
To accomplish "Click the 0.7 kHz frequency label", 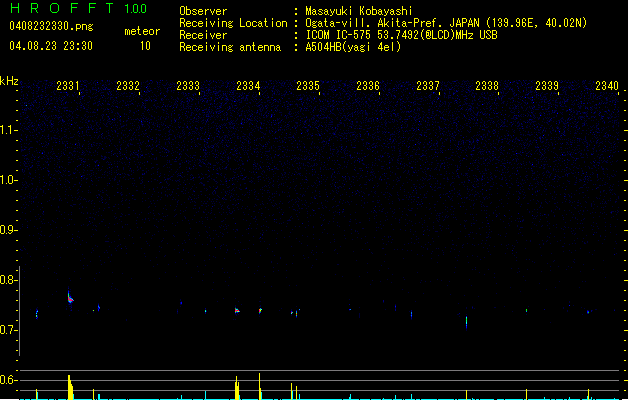I will pos(8,330).
